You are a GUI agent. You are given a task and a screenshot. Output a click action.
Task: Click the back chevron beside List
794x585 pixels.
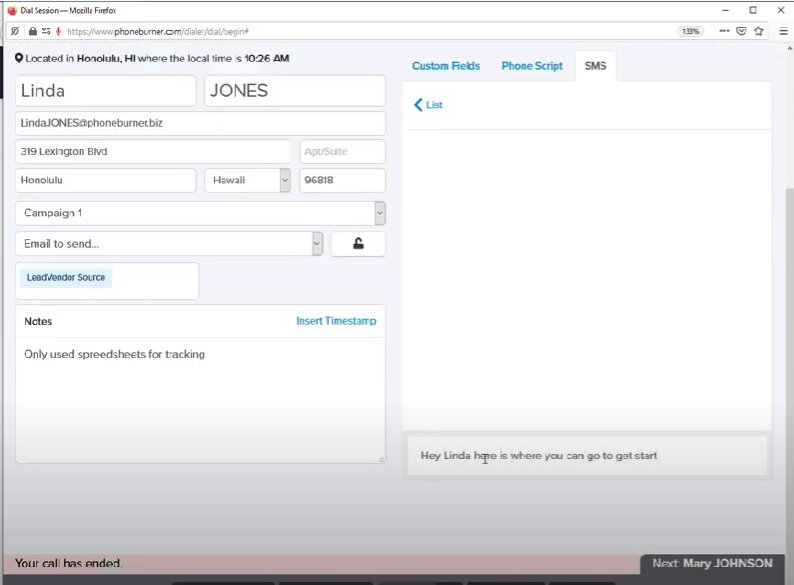pyautogui.click(x=418, y=105)
